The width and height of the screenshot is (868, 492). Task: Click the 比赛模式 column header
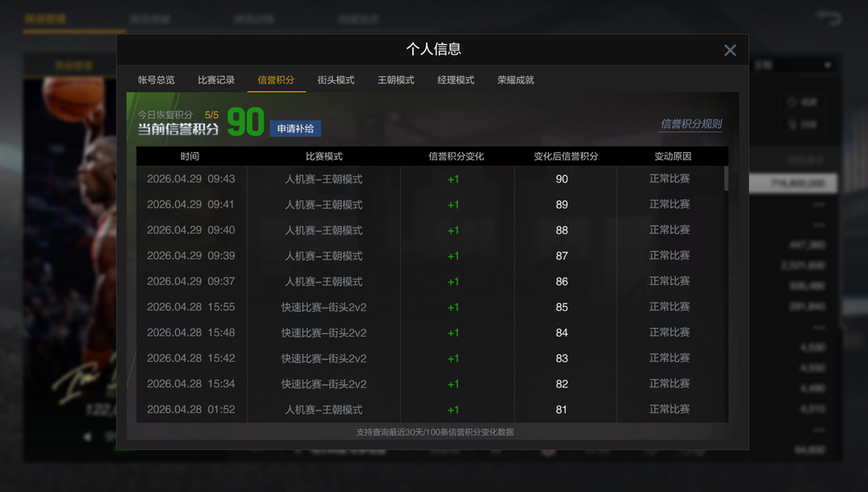pos(324,157)
